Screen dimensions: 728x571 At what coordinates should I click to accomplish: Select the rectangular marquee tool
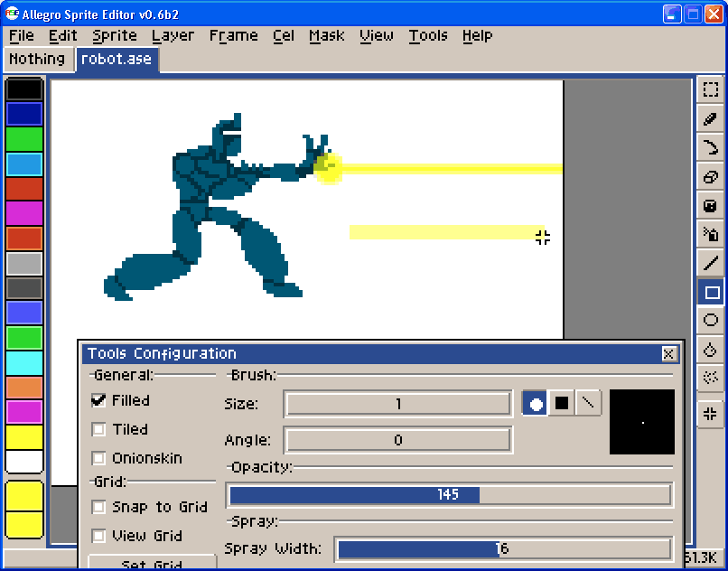tap(710, 89)
